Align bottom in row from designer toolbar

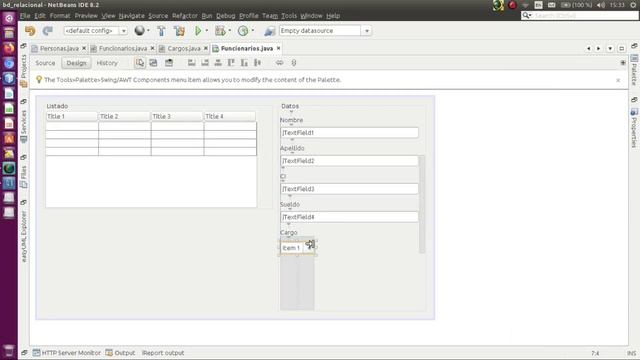(x=244, y=63)
